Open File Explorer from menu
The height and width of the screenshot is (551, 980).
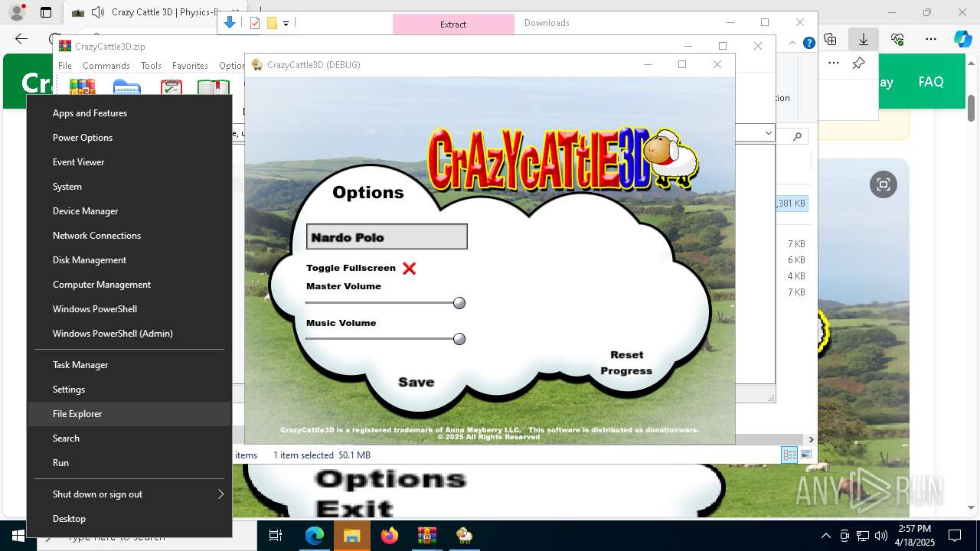coord(129,414)
